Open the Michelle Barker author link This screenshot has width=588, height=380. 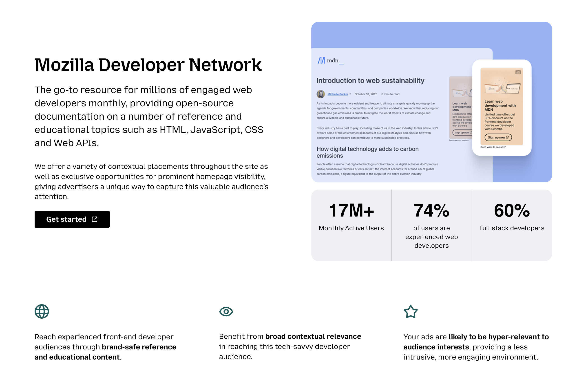[x=338, y=94]
